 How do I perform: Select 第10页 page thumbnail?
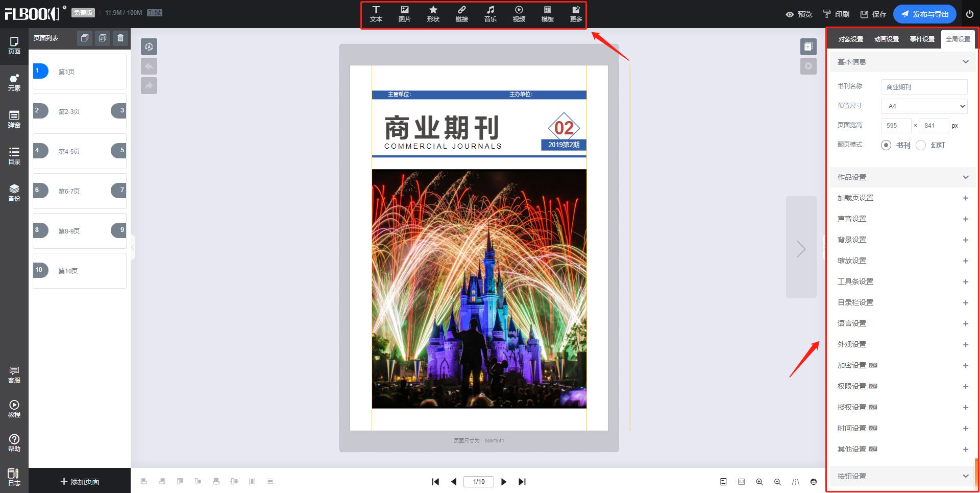pyautogui.click(x=80, y=271)
